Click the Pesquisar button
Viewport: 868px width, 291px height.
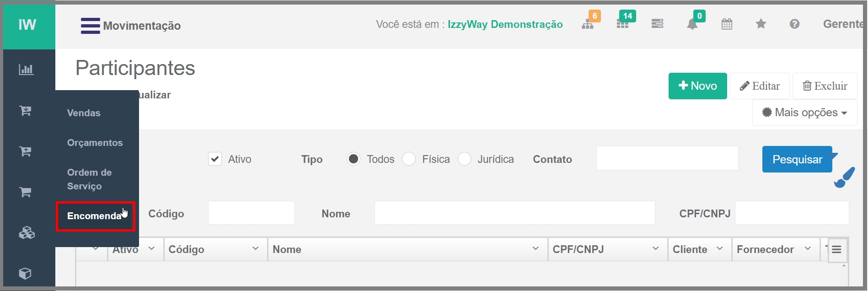coord(797,159)
